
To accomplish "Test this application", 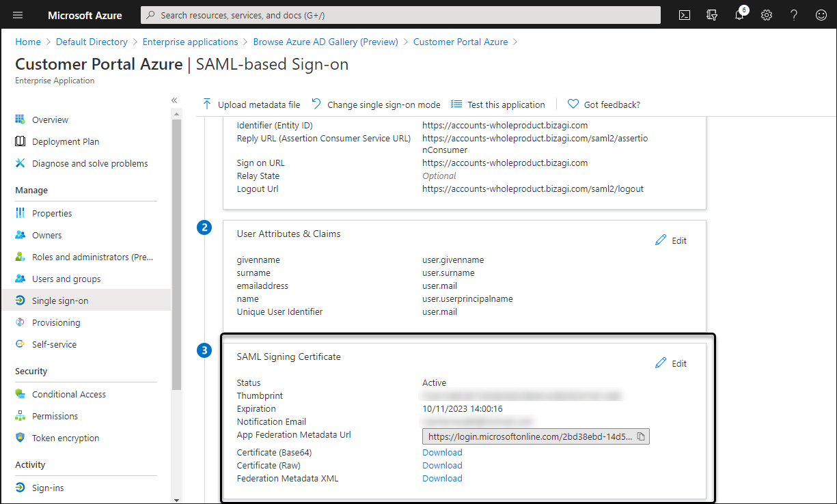I will (x=498, y=104).
